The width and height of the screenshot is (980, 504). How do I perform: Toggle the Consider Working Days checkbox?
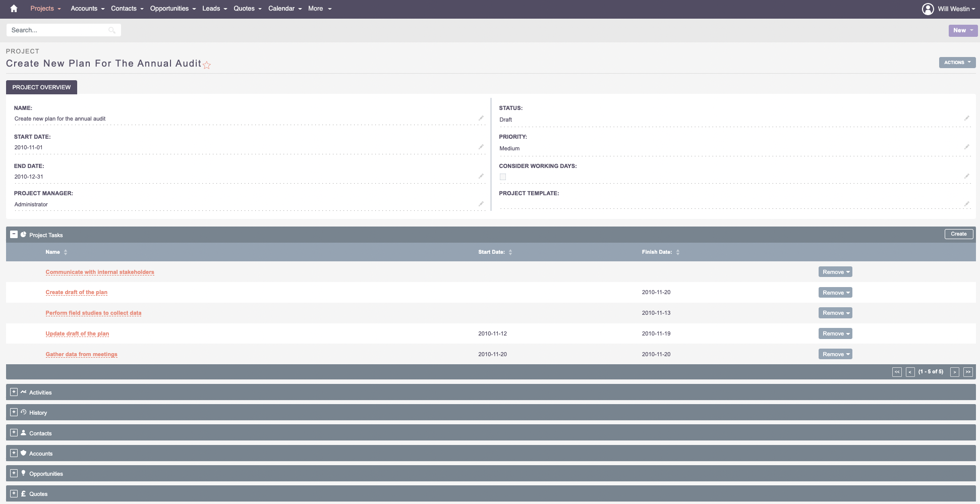(x=503, y=177)
